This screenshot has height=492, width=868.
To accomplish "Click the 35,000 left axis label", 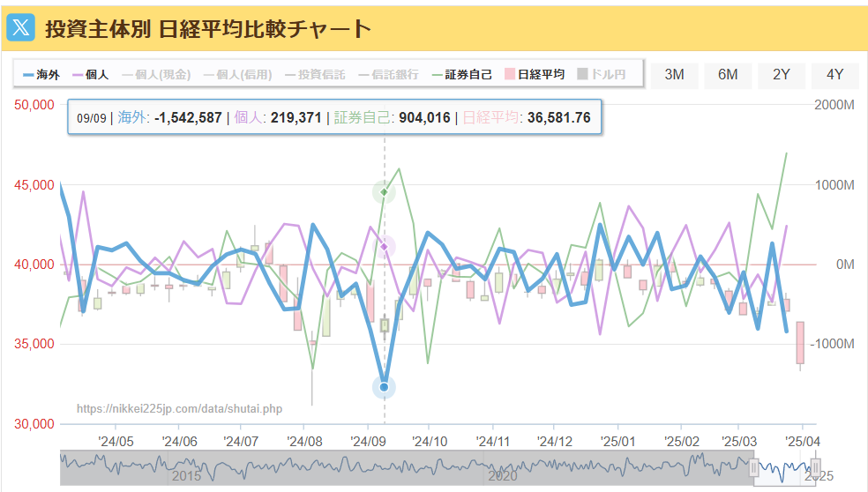I will tap(34, 344).
